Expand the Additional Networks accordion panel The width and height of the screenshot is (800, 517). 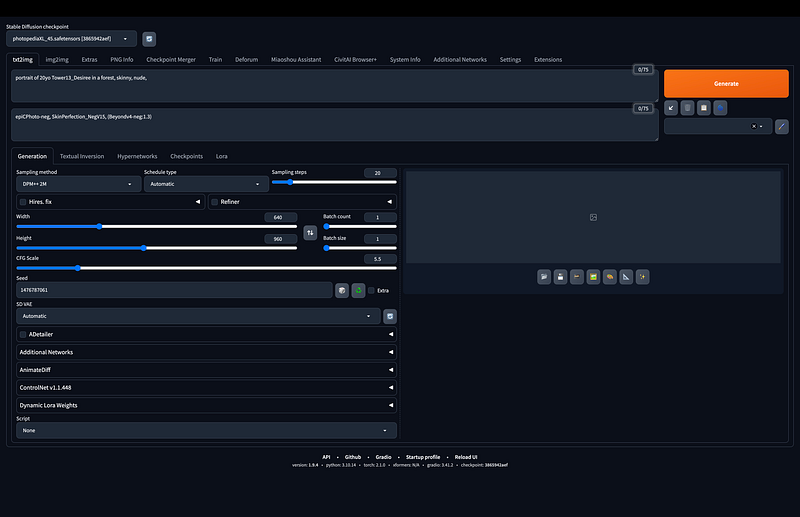(206, 352)
